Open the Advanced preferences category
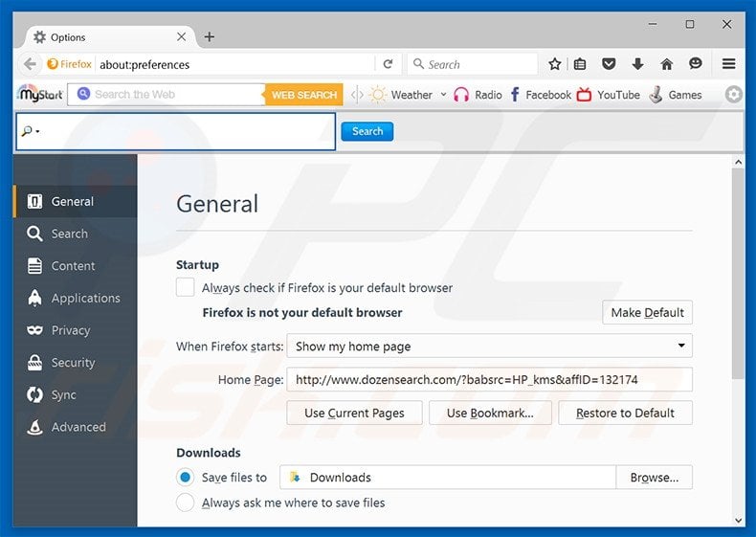Screen dimensions: 756x537 click(x=75, y=427)
